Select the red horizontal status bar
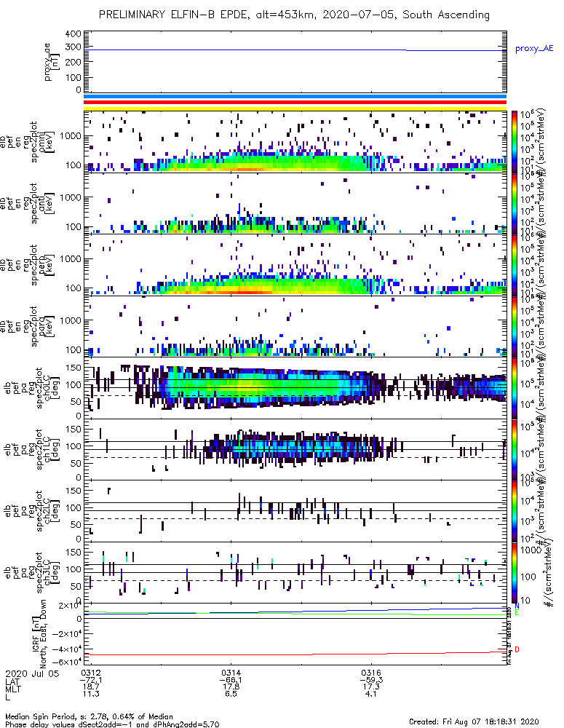This screenshot has width=564, height=728. pyautogui.click(x=295, y=103)
